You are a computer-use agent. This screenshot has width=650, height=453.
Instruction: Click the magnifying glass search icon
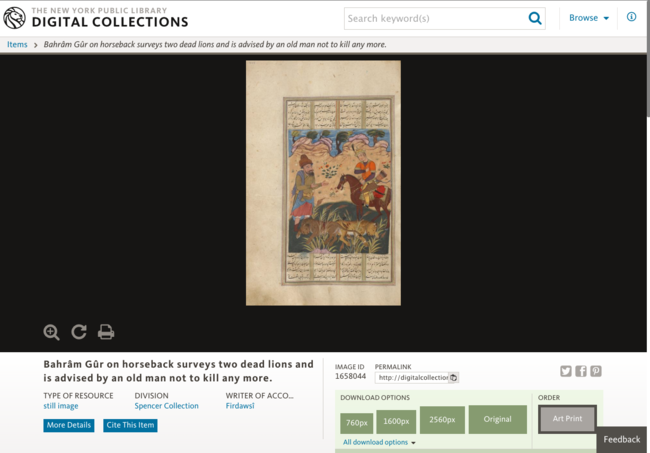pos(535,18)
